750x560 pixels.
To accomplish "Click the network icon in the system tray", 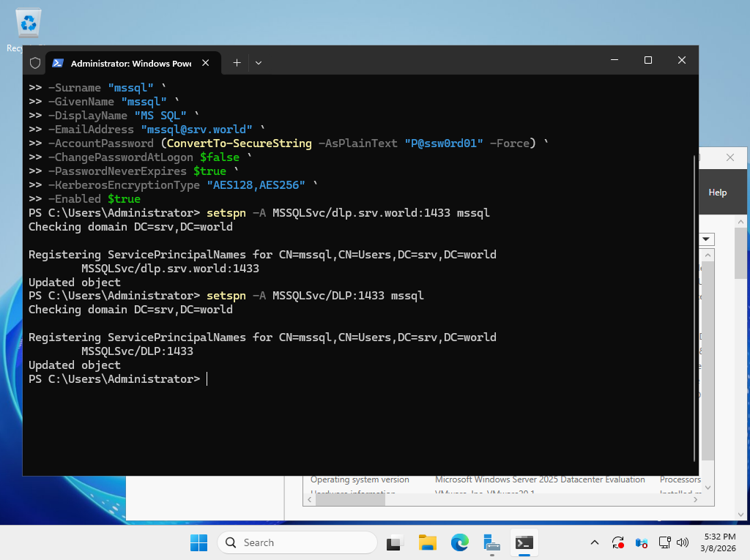I will pos(664,542).
